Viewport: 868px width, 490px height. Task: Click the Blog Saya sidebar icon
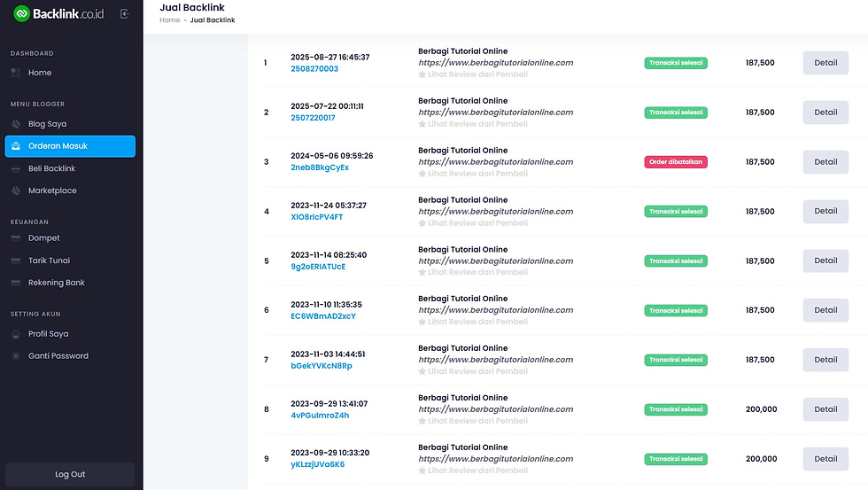point(16,124)
